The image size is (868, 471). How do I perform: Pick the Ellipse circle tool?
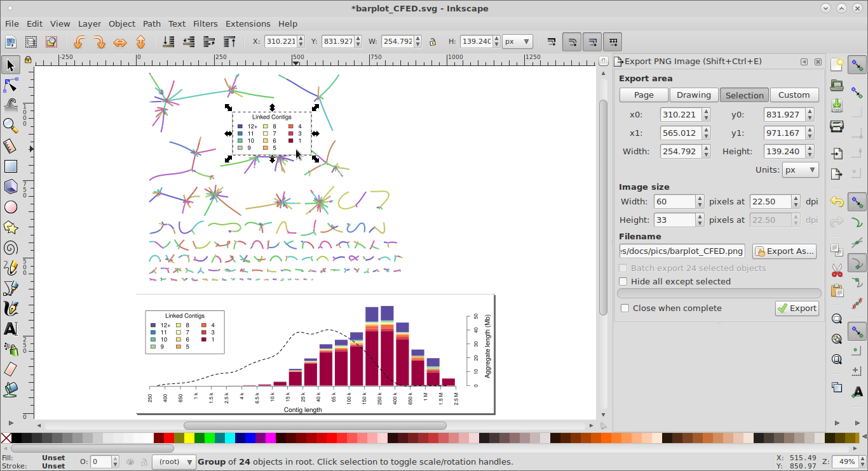10,206
